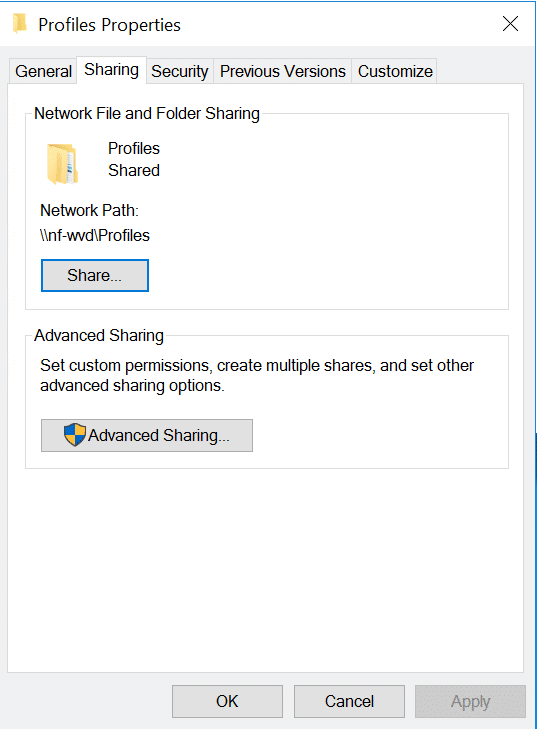
Task: Switch to the General tab
Action: pos(43,71)
